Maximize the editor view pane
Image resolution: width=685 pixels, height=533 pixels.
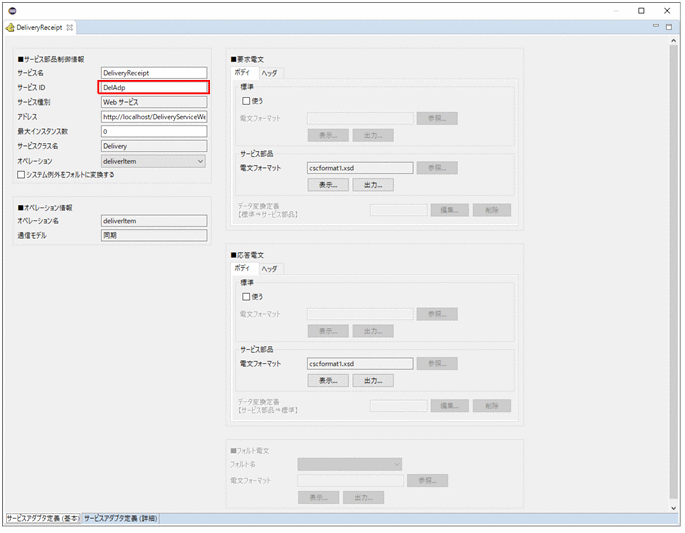coord(669,27)
